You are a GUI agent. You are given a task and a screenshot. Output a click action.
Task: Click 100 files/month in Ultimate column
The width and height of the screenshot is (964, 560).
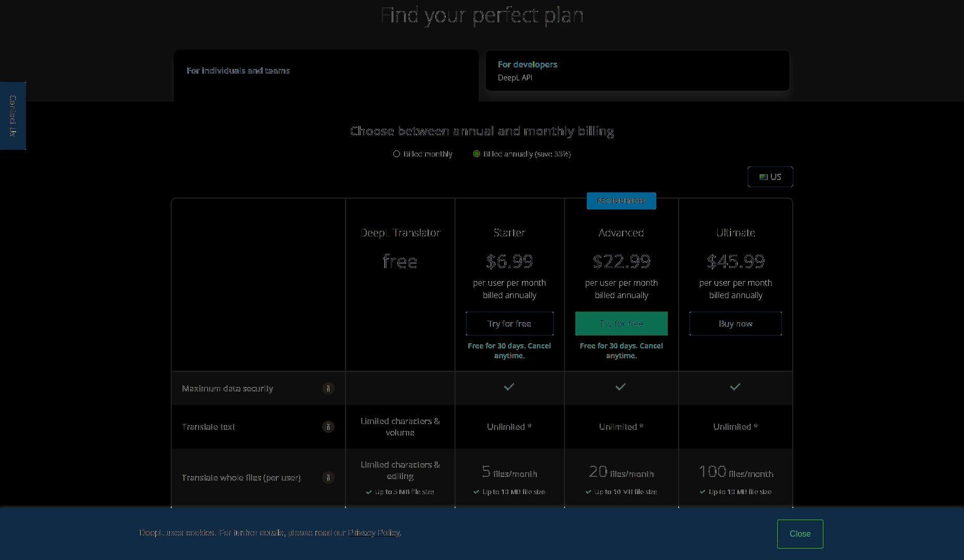[735, 472]
